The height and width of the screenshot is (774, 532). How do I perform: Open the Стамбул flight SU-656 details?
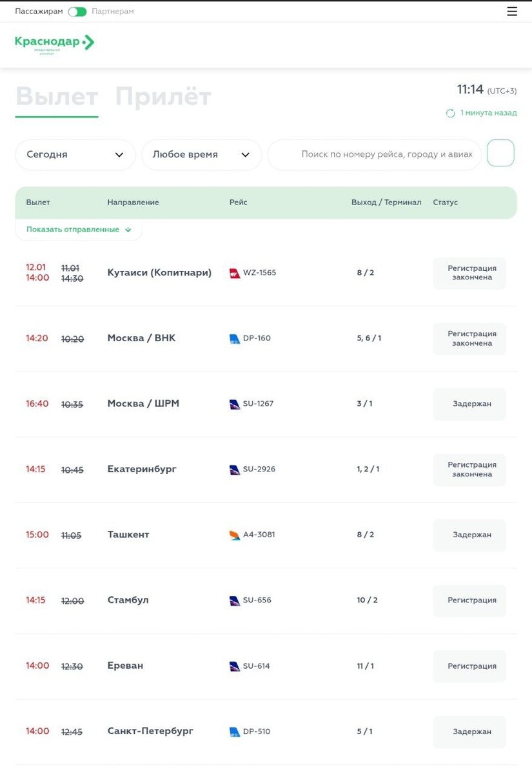pos(128,600)
